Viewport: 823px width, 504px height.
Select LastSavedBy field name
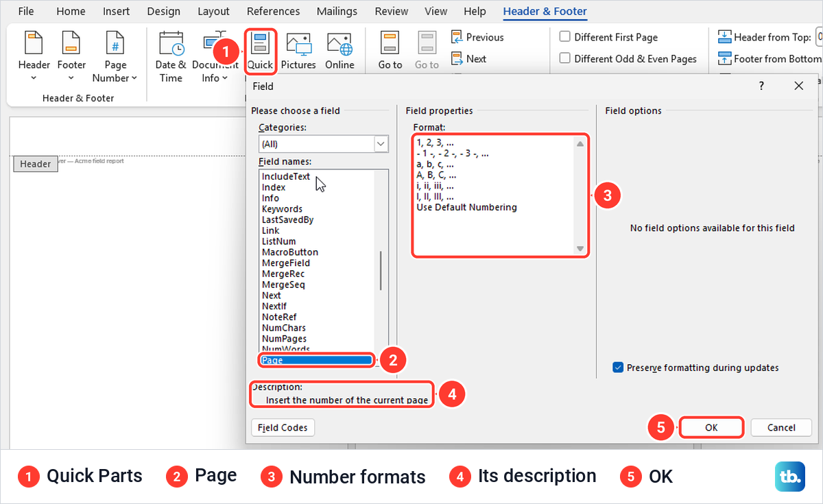(x=287, y=220)
